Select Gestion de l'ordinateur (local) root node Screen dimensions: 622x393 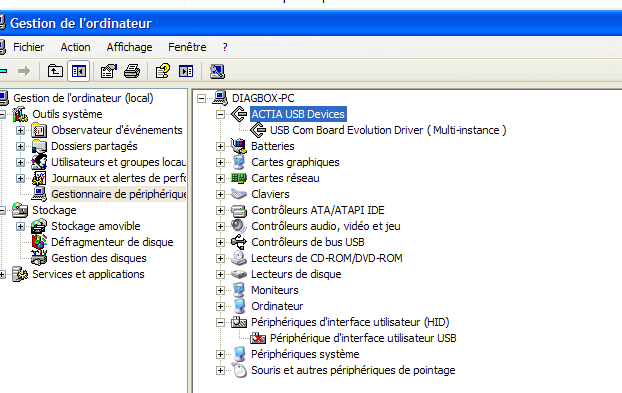83,98
